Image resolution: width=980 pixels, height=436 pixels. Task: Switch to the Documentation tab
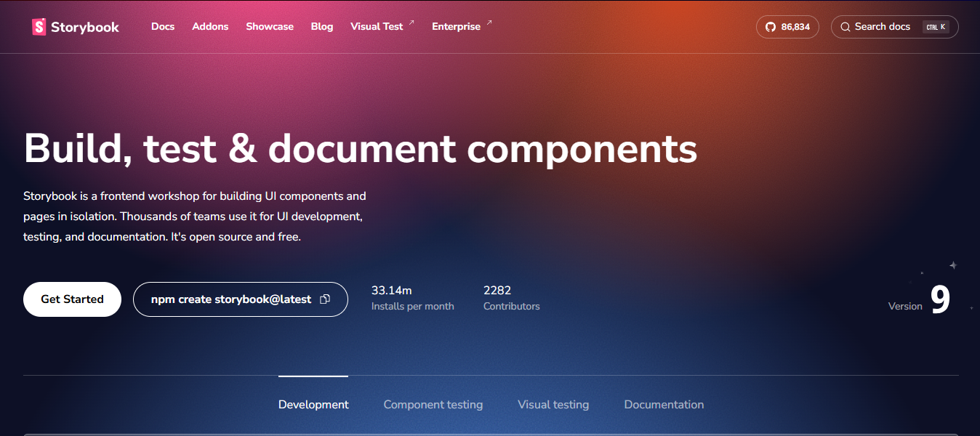(x=664, y=405)
